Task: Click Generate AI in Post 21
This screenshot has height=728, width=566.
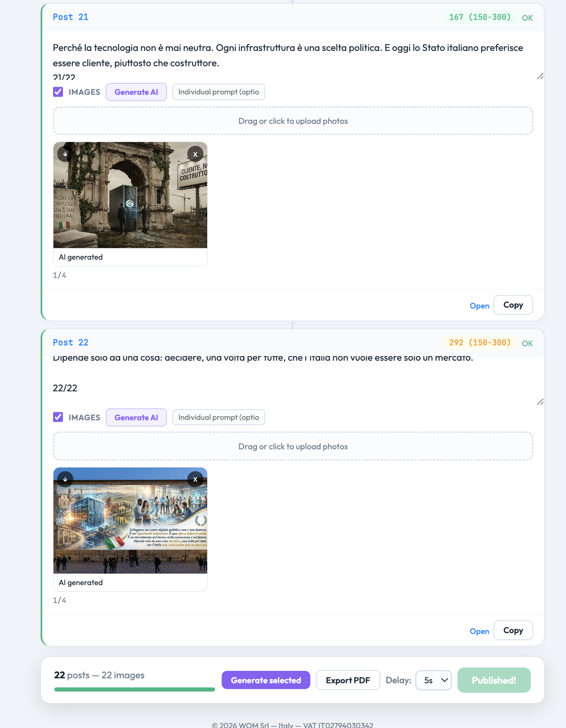Action: (x=136, y=92)
